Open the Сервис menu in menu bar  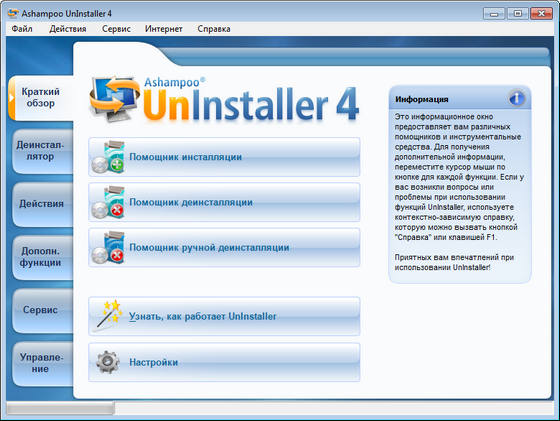pos(116,29)
